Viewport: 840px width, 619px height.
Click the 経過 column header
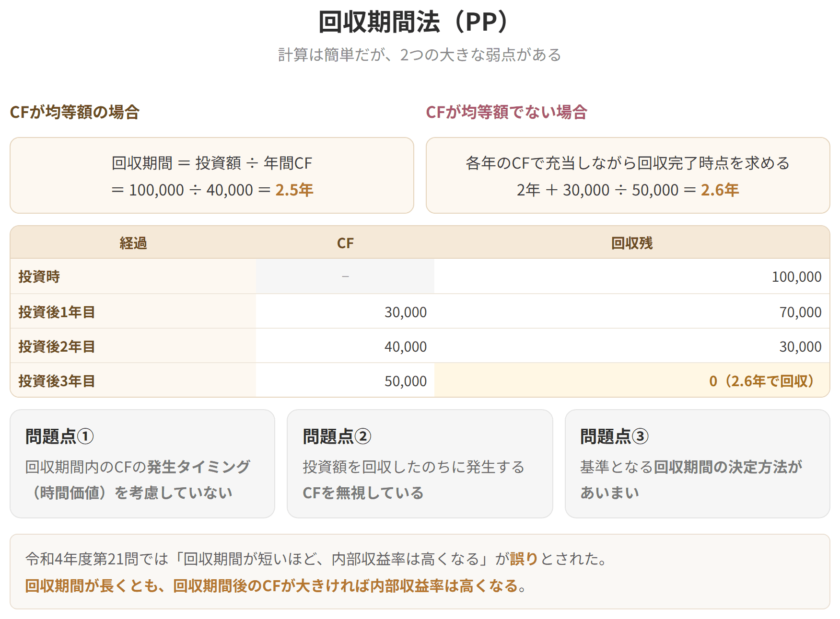pyautogui.click(x=133, y=243)
